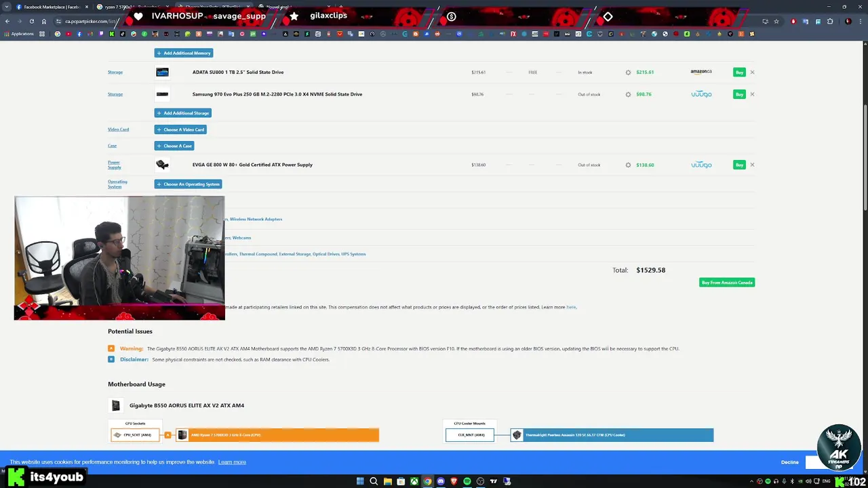Screen dimensions: 868x488
Task: Open price options gear for ADATA SU800
Action: [628, 73]
